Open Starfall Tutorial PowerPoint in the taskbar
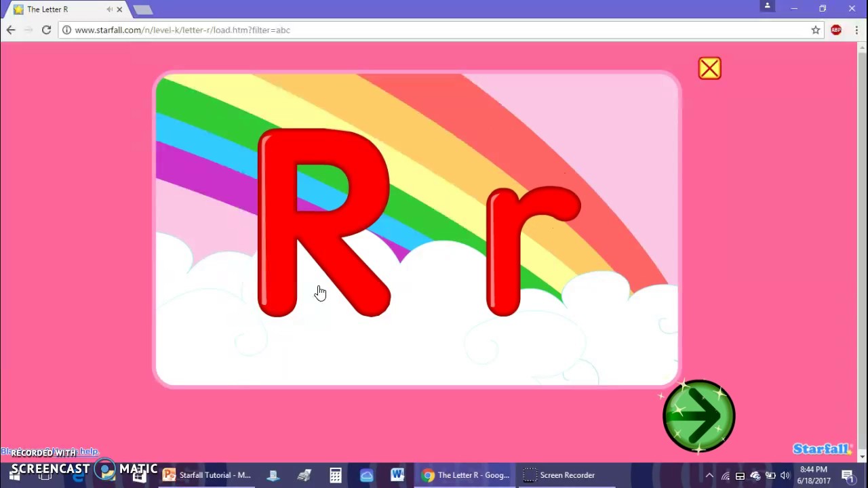Screen dimensions: 868x488 coord(207,475)
